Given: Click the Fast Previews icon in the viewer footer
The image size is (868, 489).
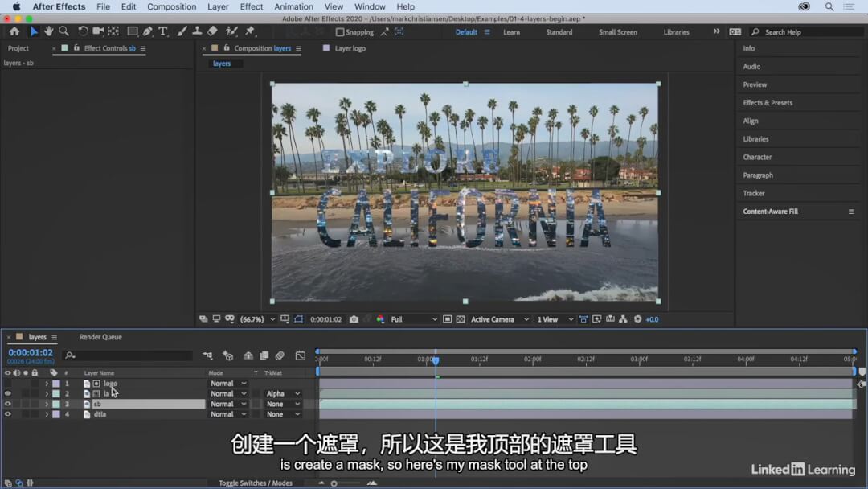Looking at the screenshot, I should click(x=596, y=319).
